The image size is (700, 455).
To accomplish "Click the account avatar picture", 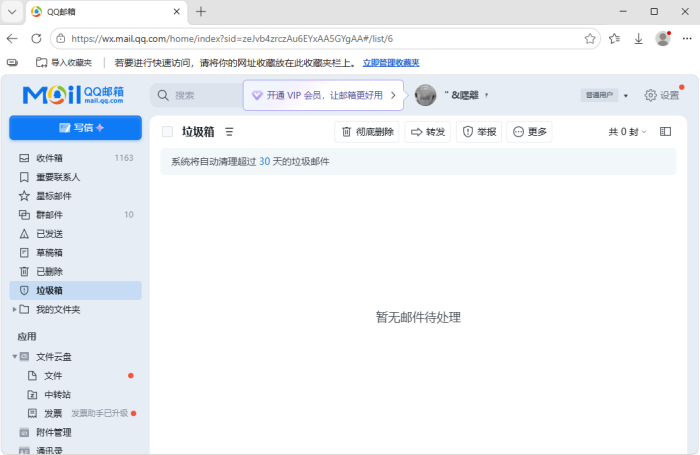I will click(x=425, y=95).
